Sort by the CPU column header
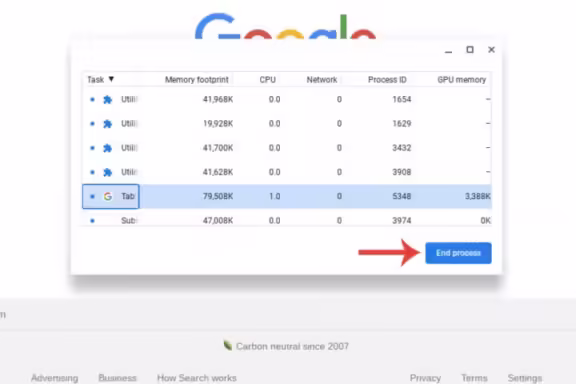 [267, 79]
